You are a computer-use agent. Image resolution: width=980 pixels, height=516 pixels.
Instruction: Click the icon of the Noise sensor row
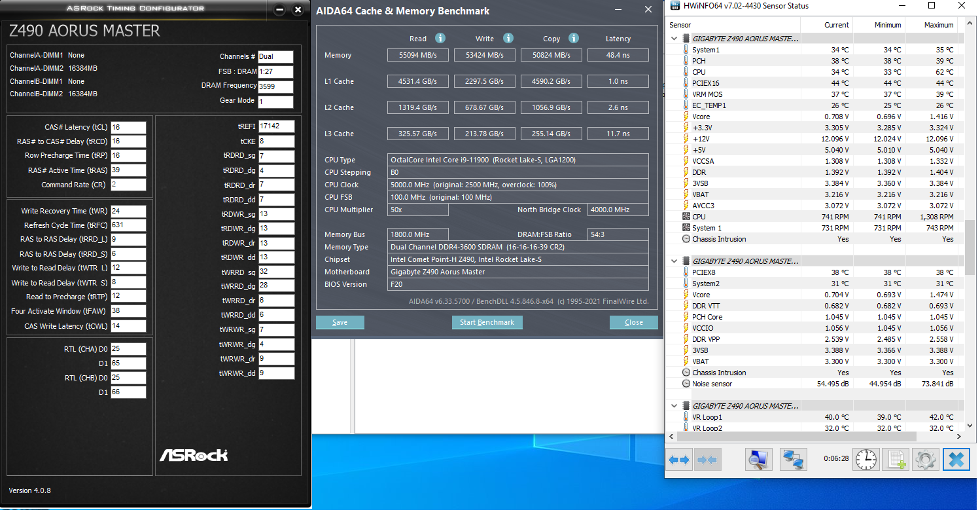tap(686, 384)
